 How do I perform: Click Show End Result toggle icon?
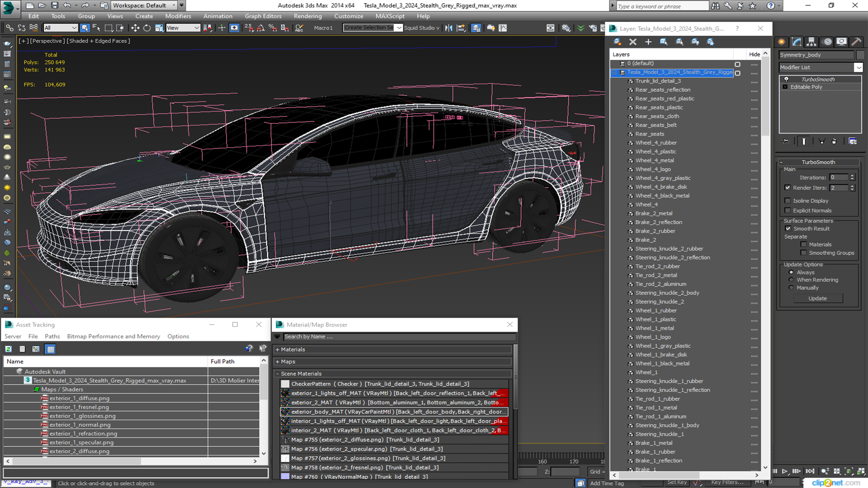(804, 141)
